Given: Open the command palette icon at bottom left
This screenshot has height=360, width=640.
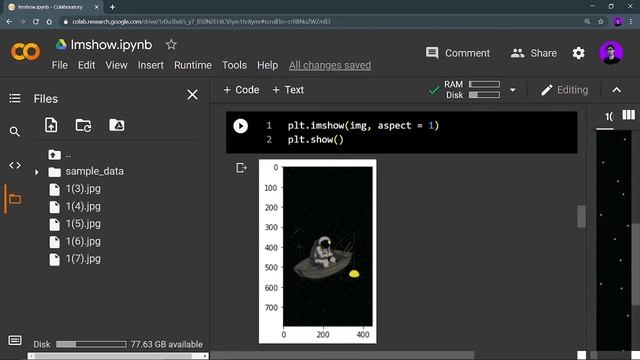Looking at the screenshot, I should click(x=15, y=340).
